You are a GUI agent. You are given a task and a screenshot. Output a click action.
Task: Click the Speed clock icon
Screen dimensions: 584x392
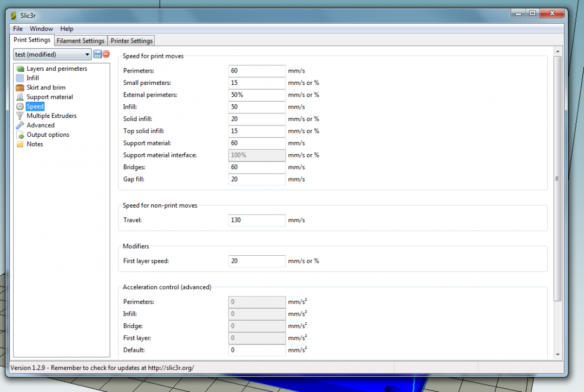pyautogui.click(x=20, y=107)
